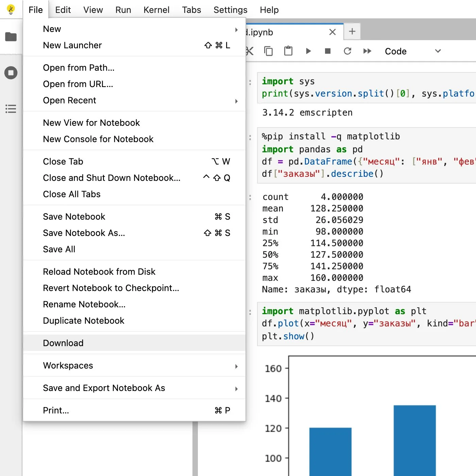Expand the New submenu

coord(134,29)
